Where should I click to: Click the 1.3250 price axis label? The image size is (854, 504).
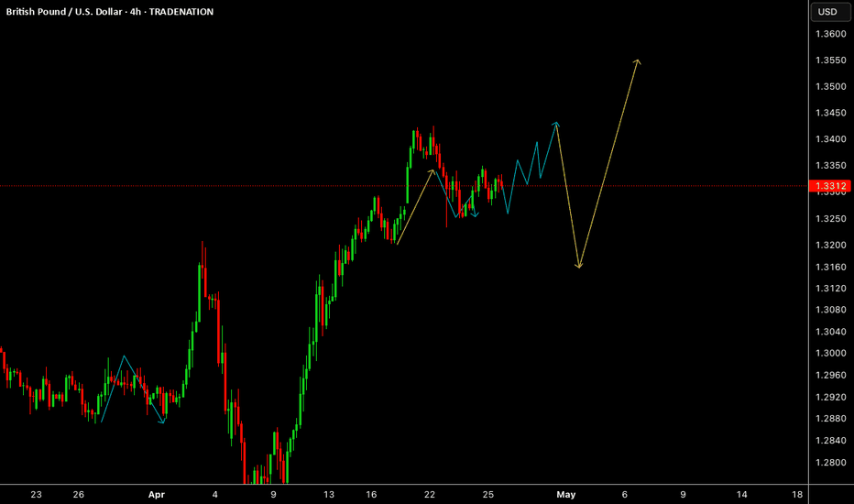point(830,218)
